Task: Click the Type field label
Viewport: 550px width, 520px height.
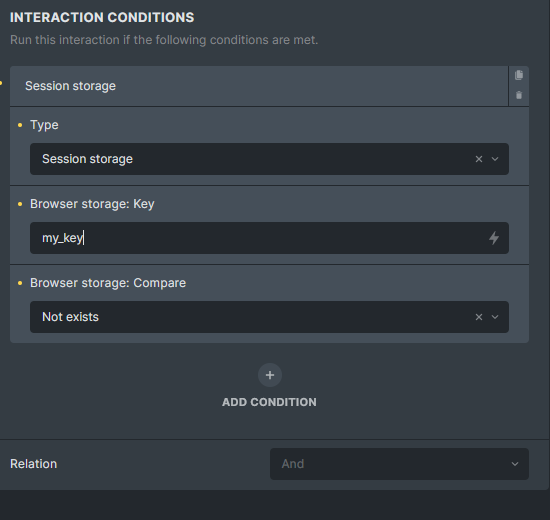Action: (x=44, y=125)
